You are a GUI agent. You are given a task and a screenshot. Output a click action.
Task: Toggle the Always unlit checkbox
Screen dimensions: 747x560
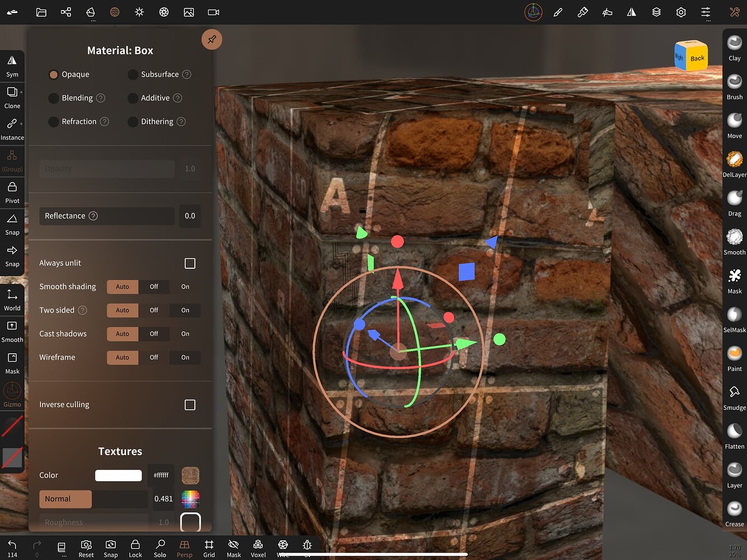pyautogui.click(x=190, y=263)
